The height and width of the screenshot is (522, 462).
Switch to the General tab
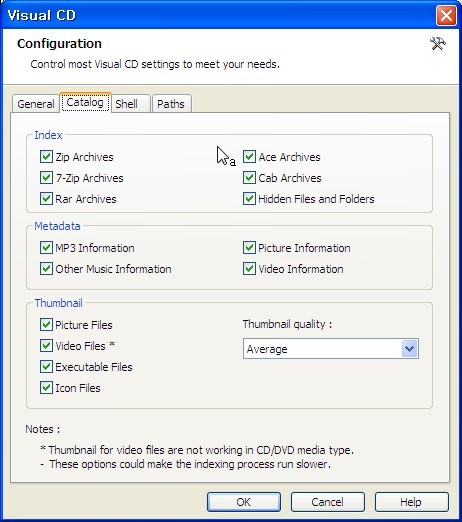pos(36,104)
